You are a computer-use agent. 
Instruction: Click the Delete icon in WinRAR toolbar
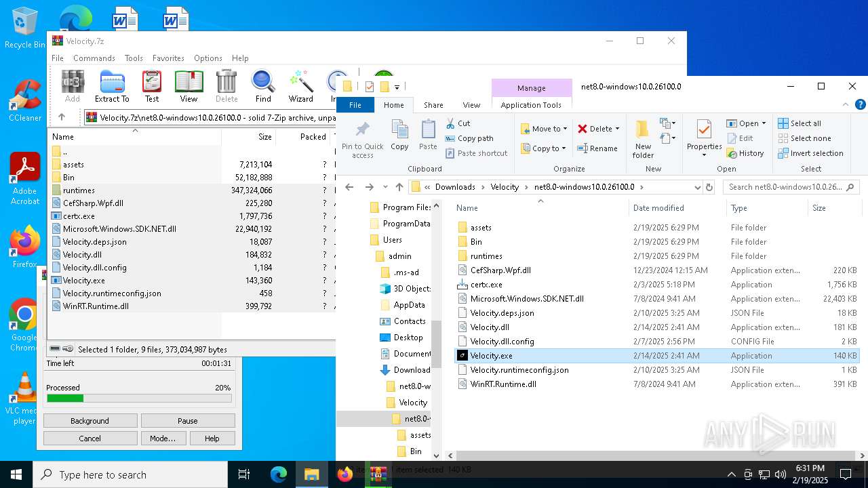(226, 86)
